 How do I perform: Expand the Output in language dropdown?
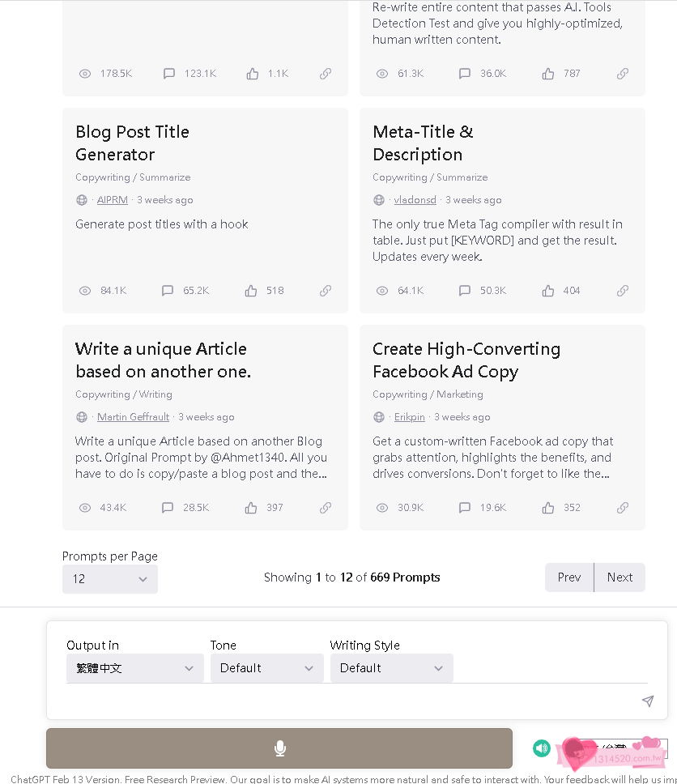(134, 668)
